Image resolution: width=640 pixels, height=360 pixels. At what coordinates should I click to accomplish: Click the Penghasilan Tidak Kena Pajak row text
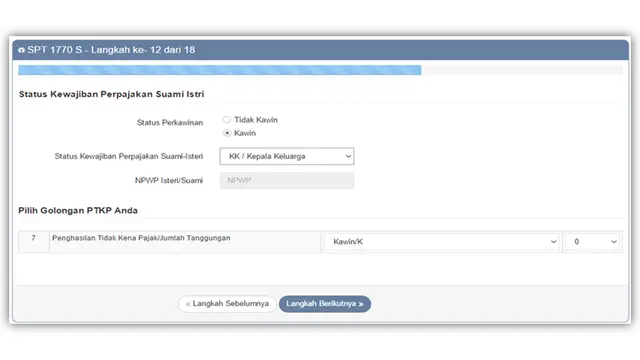click(x=141, y=238)
